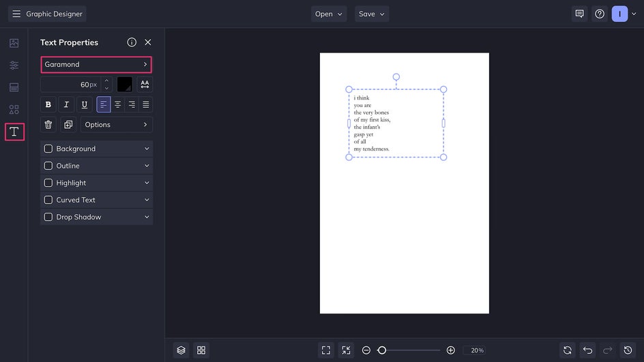Undo the last action
644x362 pixels.
587,350
